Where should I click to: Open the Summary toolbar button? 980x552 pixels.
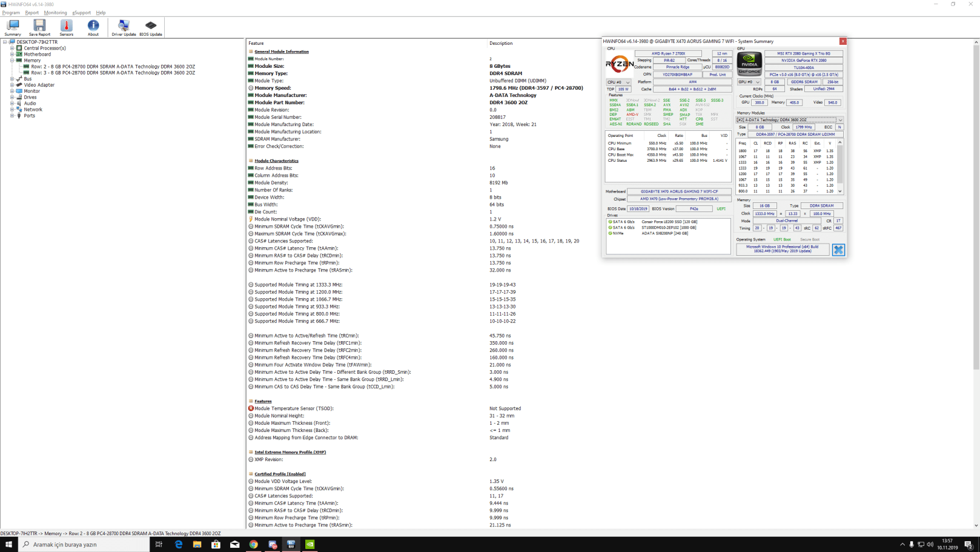coord(13,27)
